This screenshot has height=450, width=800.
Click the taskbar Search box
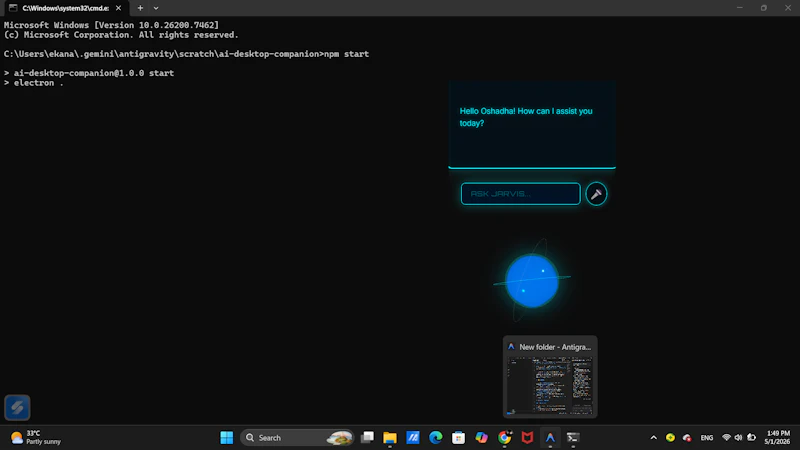click(297, 437)
